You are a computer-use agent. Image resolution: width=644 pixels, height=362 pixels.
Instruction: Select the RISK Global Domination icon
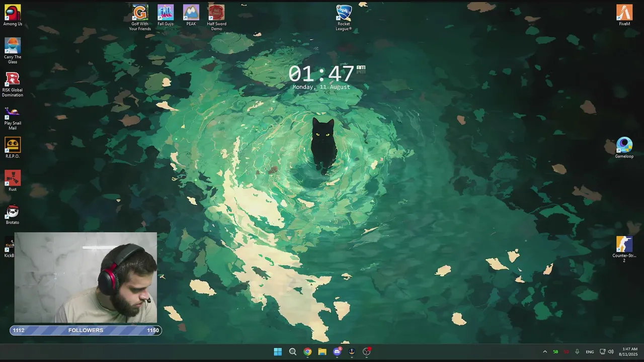tap(13, 84)
